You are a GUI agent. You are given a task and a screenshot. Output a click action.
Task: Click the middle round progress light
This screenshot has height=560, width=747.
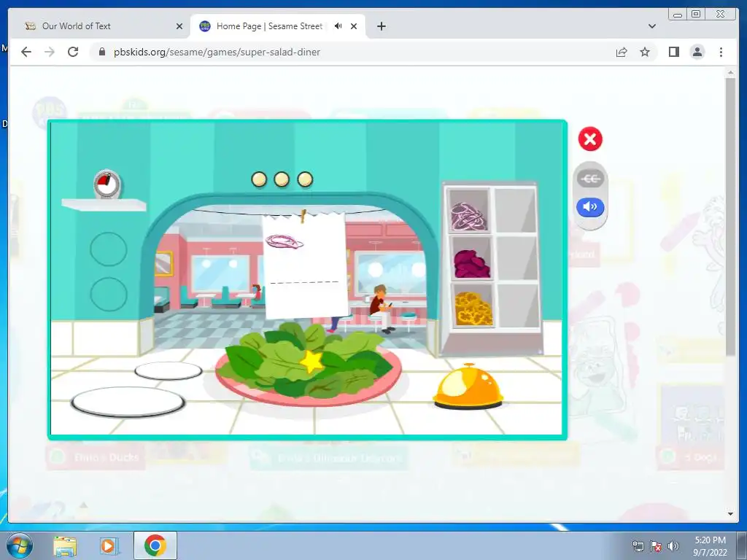pyautogui.click(x=282, y=179)
